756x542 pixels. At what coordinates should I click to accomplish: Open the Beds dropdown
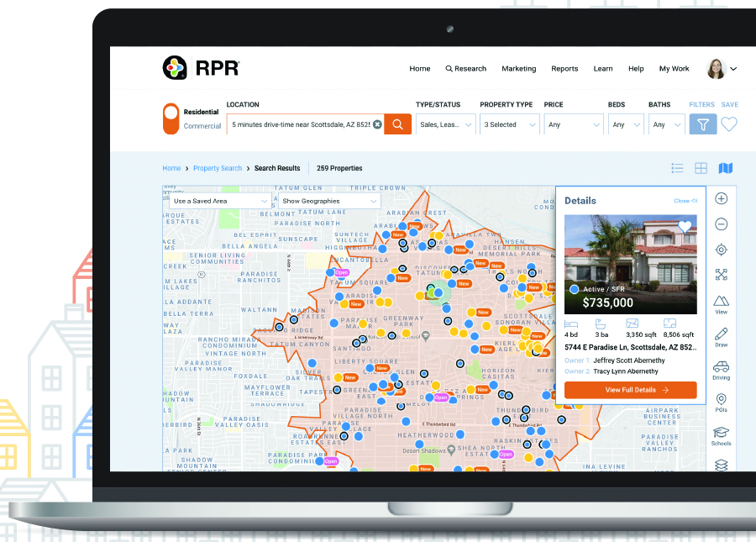pyautogui.click(x=626, y=124)
